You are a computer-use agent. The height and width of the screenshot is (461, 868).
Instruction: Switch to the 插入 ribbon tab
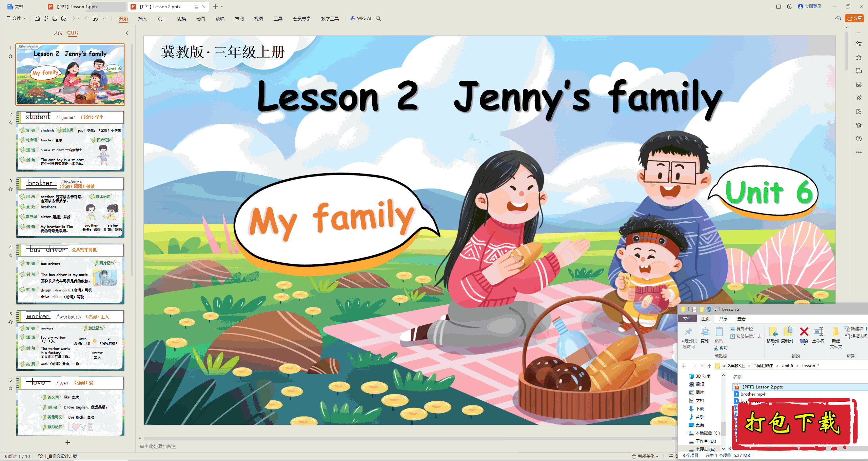[143, 19]
